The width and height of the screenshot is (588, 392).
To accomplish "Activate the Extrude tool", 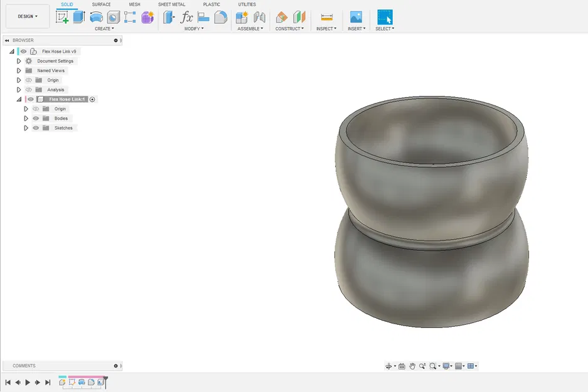I will click(x=78, y=16).
